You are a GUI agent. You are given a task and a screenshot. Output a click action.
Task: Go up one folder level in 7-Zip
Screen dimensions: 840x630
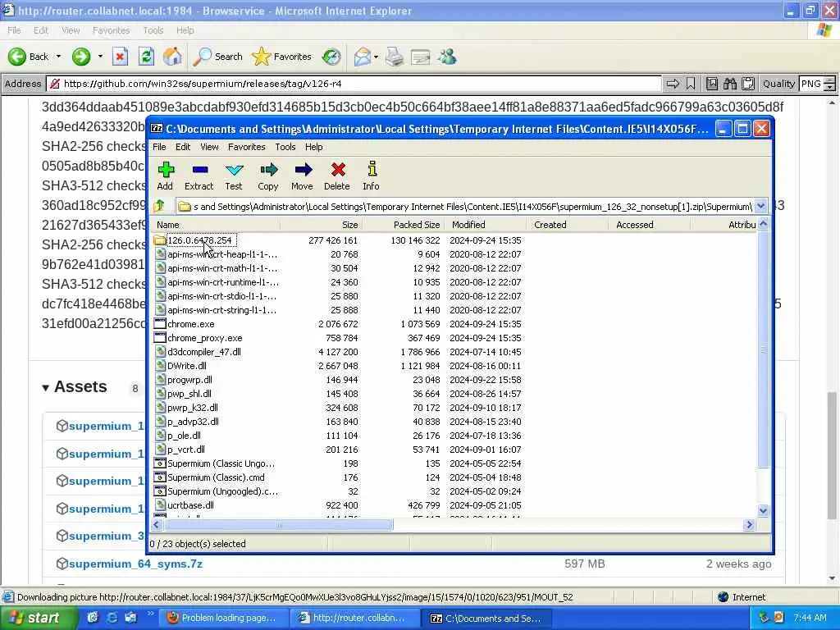159,206
